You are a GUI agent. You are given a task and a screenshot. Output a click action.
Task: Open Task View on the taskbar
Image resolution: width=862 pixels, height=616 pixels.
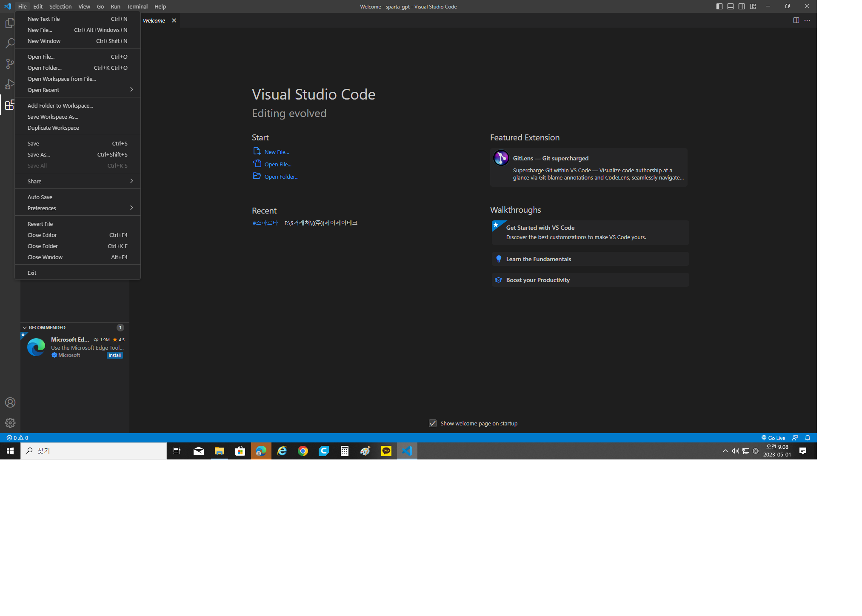[177, 451]
